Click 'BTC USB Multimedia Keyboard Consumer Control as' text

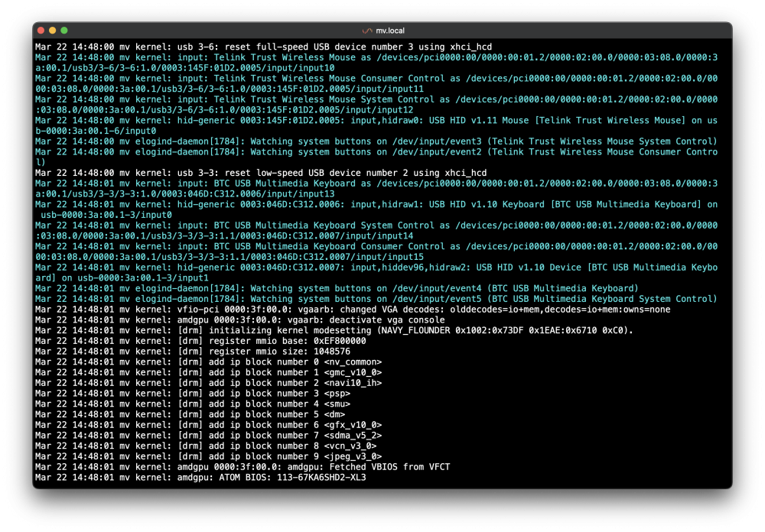point(337,246)
